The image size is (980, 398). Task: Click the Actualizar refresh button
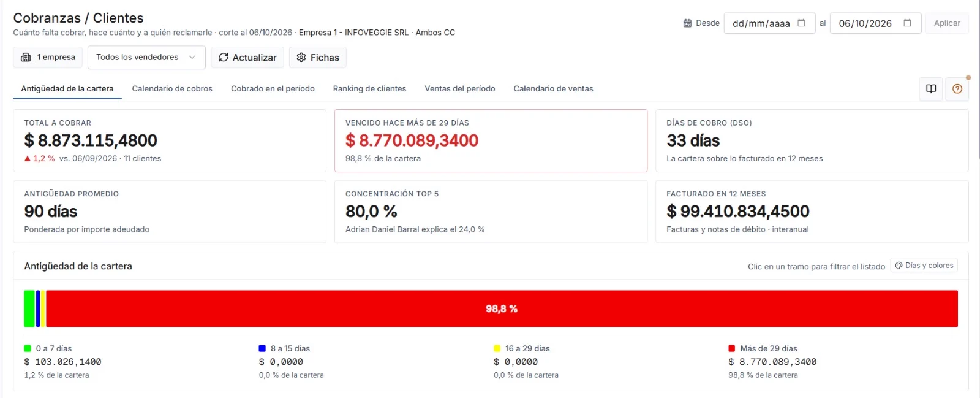tap(247, 57)
